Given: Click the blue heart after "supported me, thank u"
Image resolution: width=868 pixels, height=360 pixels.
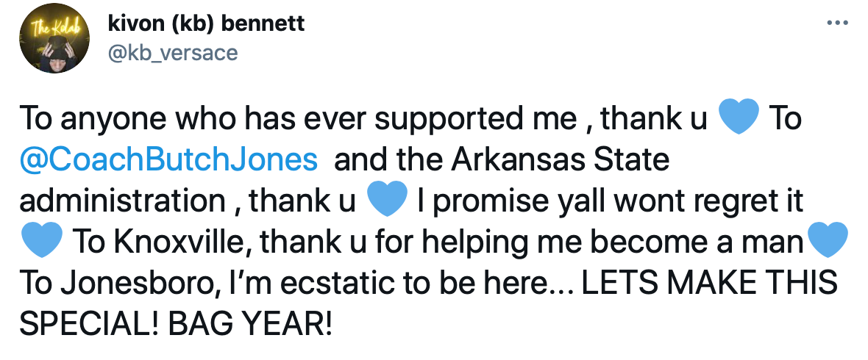Looking at the screenshot, I should (737, 119).
